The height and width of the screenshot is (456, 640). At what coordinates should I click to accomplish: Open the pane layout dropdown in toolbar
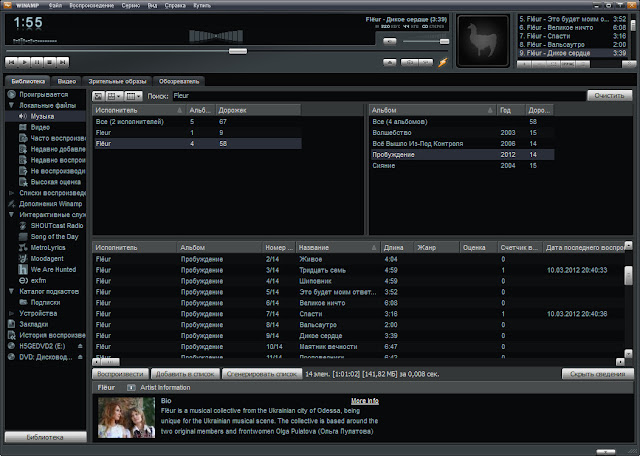point(114,96)
